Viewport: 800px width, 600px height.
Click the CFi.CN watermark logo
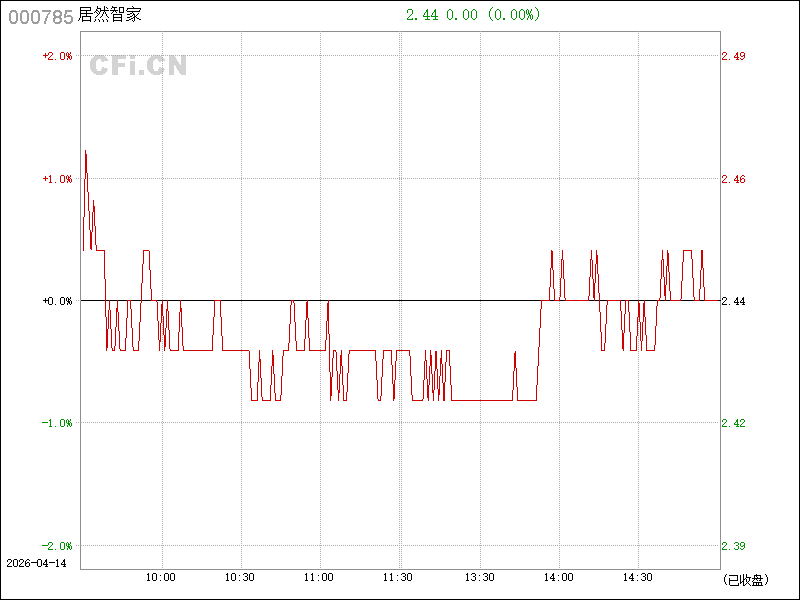coord(139,66)
